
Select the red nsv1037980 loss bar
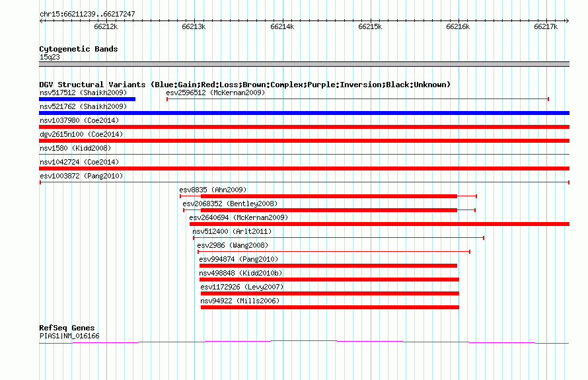(304, 127)
